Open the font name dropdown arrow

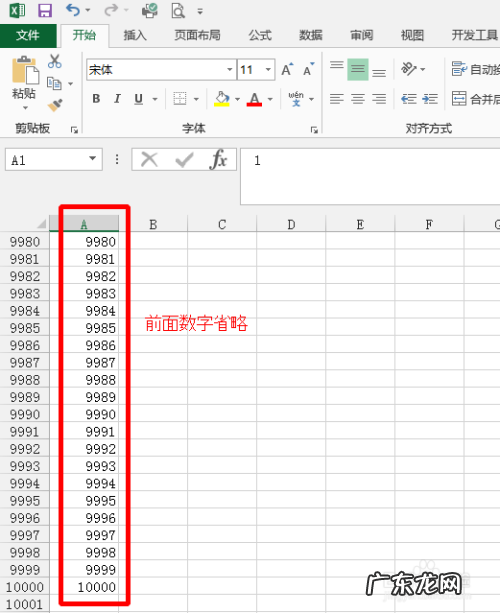point(230,70)
